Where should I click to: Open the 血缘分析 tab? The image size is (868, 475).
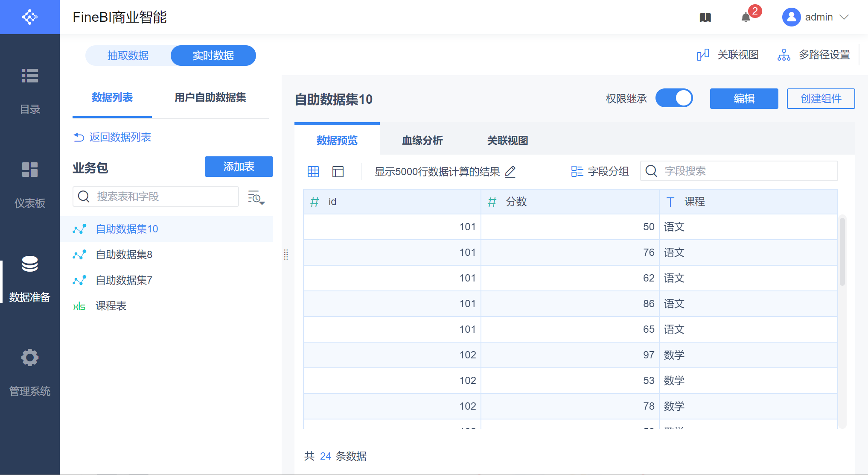422,141
